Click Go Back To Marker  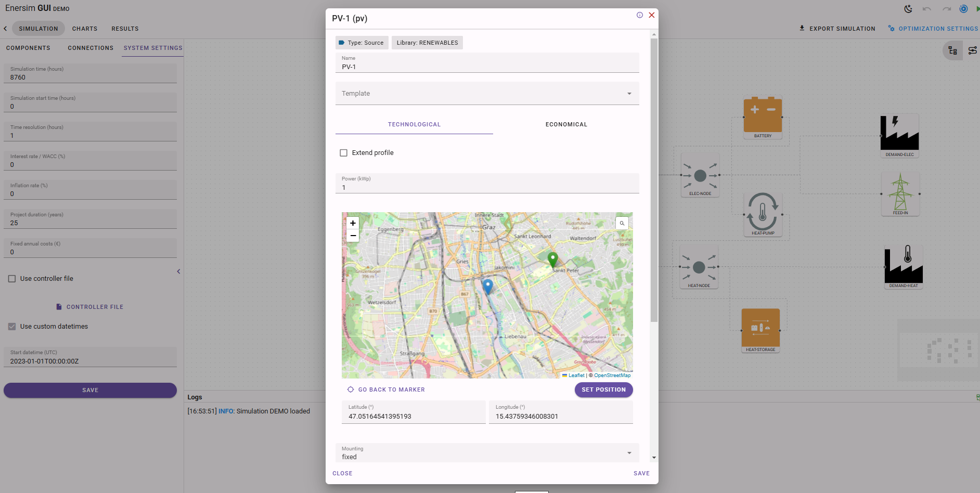click(x=386, y=390)
